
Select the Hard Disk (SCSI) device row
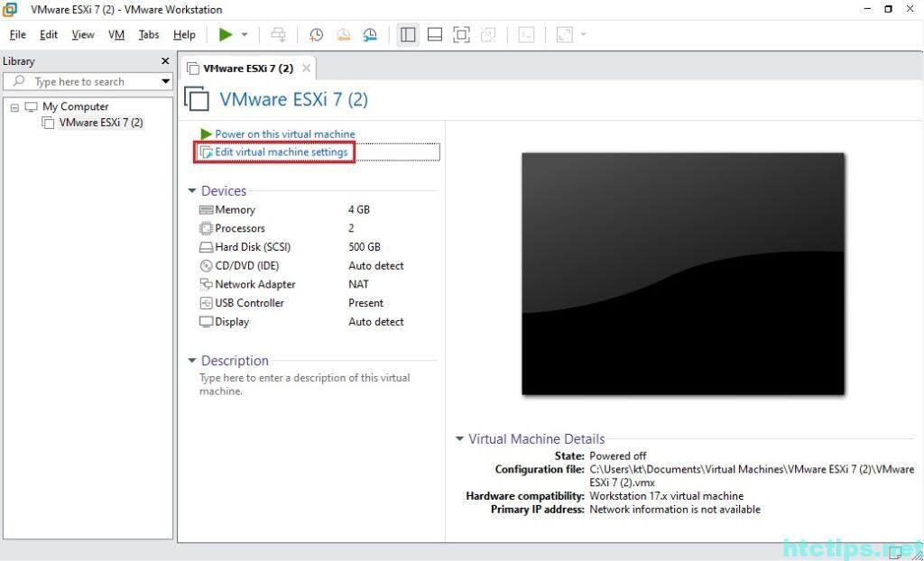319,247
